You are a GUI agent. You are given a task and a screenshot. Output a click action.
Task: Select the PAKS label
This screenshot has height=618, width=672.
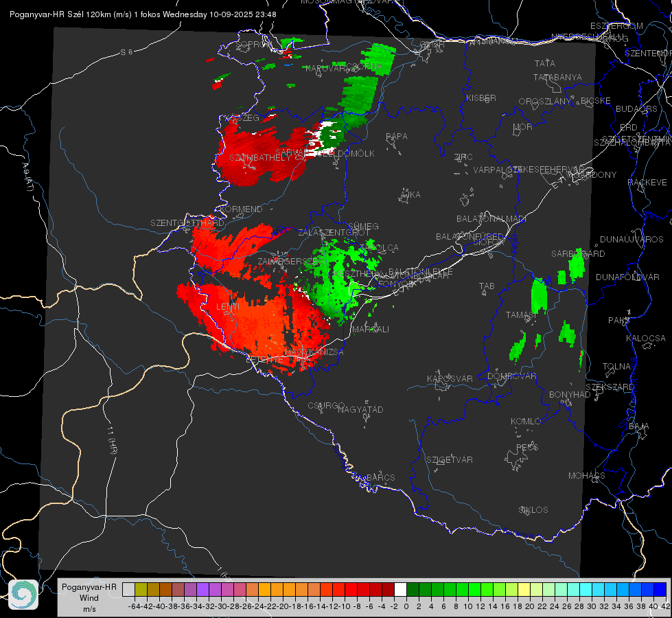(x=619, y=321)
